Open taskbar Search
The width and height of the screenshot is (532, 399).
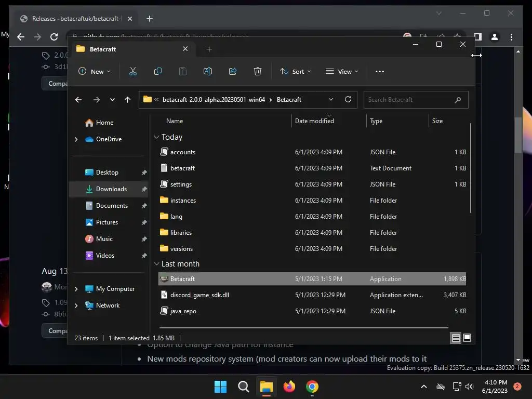[x=243, y=387]
